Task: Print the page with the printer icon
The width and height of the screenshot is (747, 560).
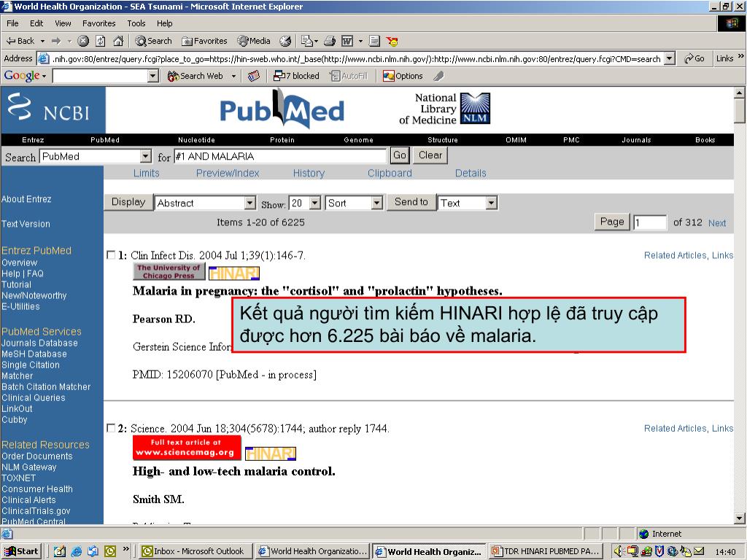Action: [x=330, y=41]
